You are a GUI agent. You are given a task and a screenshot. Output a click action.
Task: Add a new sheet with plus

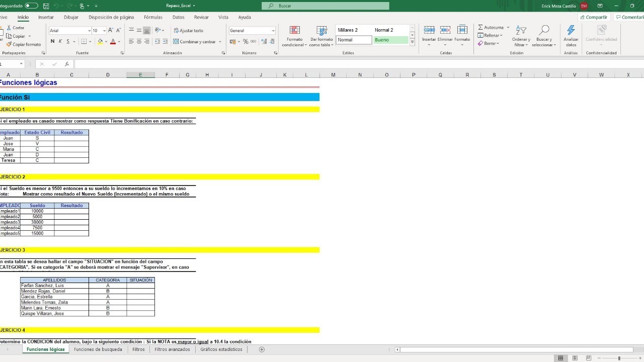point(262,349)
